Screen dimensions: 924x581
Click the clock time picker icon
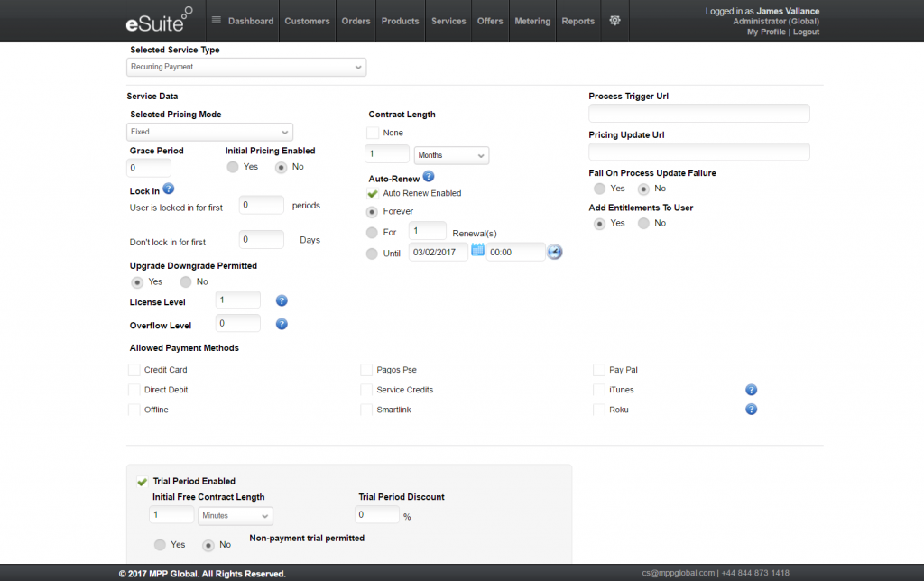tap(555, 252)
